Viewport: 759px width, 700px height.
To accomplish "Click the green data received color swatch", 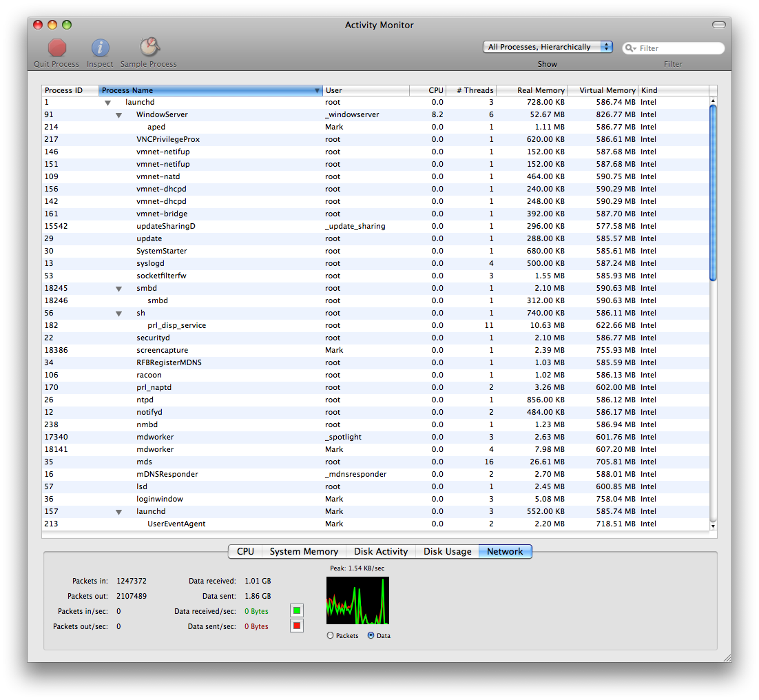I will 297,610.
